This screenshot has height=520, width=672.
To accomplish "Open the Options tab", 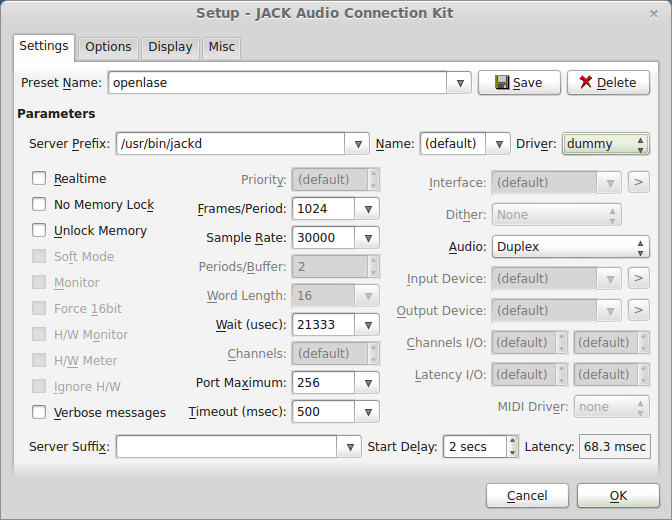I will click(x=108, y=47).
